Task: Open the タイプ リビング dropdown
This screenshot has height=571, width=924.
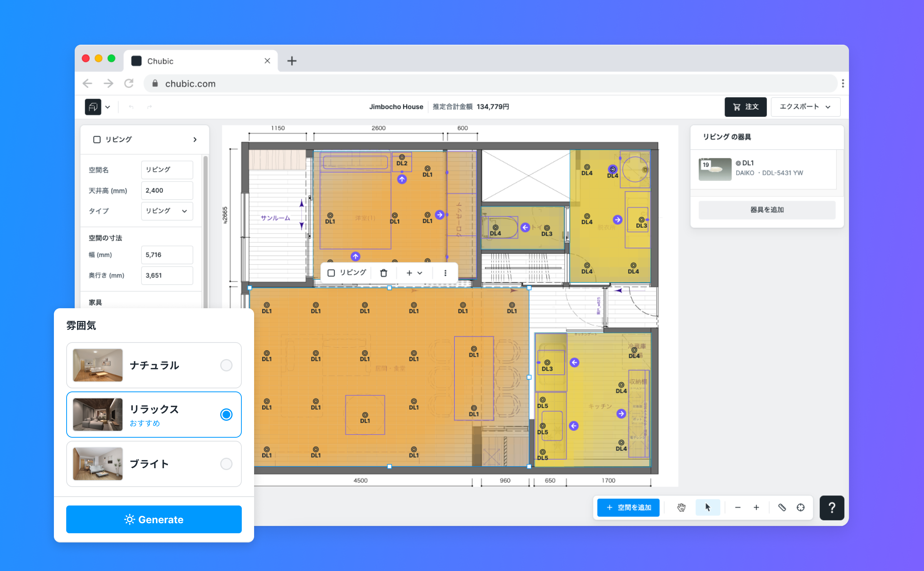Action: 167,211
